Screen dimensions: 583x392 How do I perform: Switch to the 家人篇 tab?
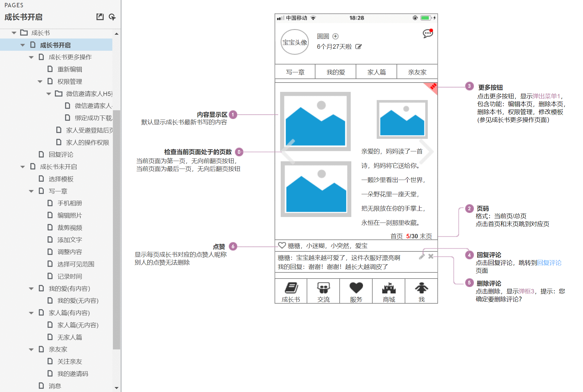point(376,72)
